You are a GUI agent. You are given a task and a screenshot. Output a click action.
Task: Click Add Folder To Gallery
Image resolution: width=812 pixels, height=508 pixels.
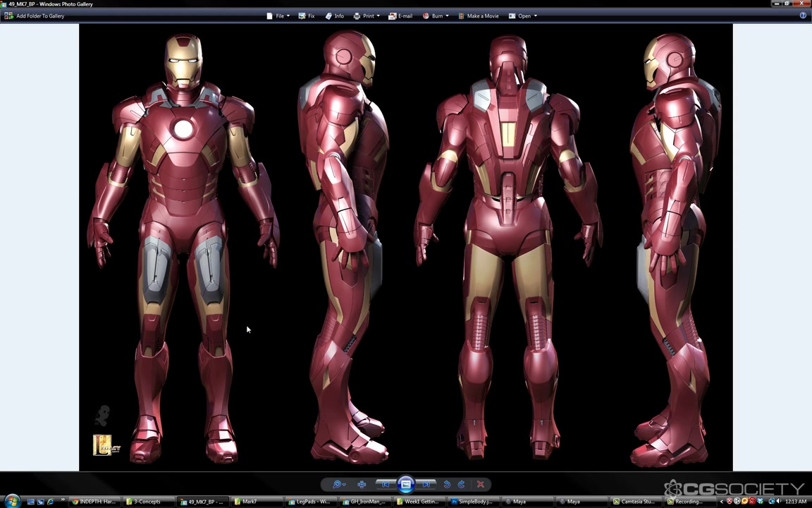(35, 16)
